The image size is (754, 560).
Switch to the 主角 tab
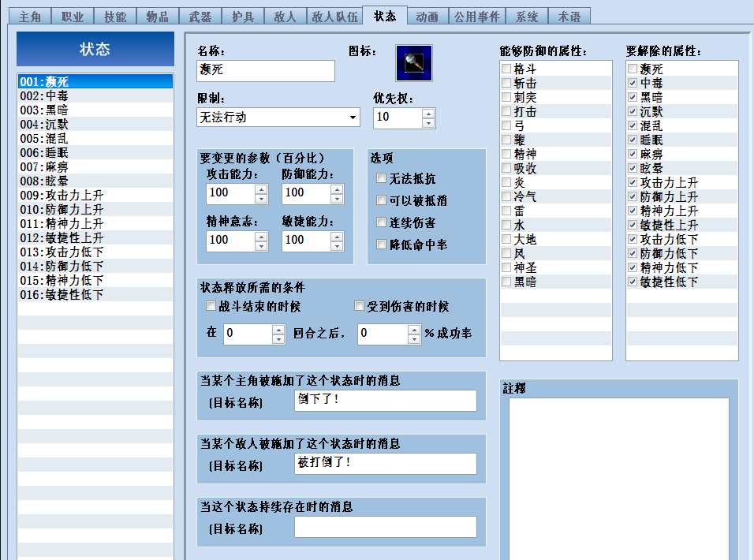[30, 17]
